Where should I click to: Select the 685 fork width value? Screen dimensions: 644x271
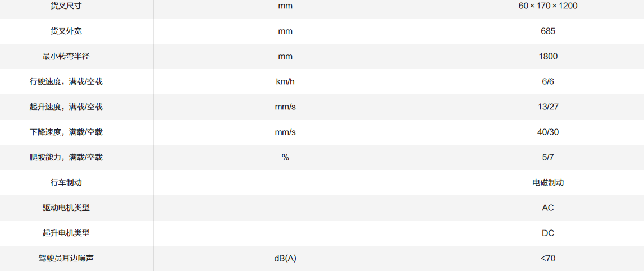coord(548,31)
